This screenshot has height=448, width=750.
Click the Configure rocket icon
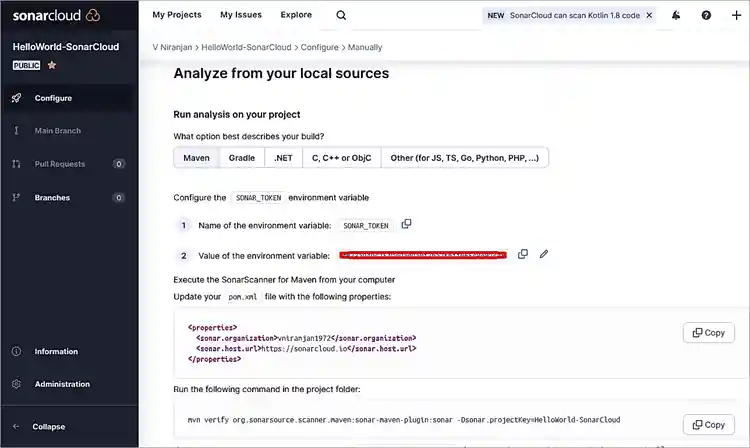16,98
